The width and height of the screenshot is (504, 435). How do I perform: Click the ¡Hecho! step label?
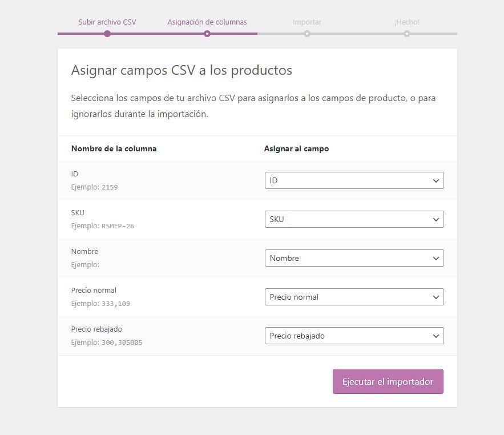point(407,22)
